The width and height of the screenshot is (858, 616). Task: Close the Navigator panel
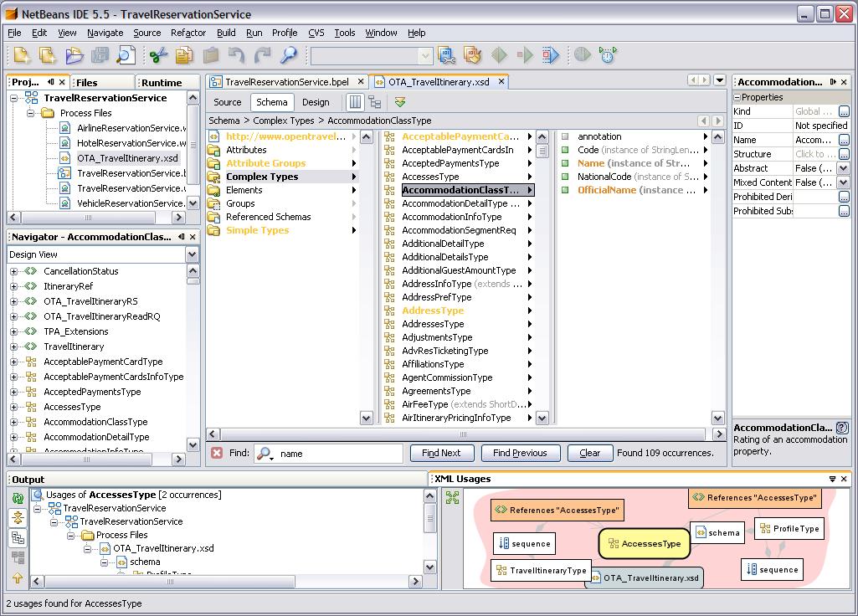[193, 237]
